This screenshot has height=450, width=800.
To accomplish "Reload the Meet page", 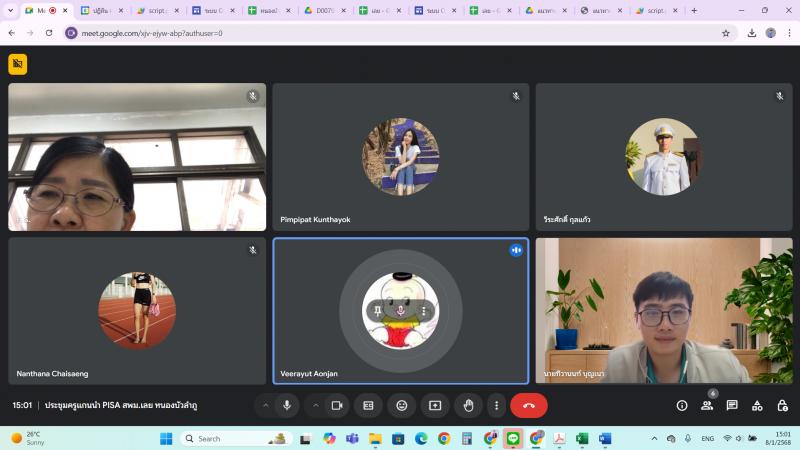I will 49,33.
